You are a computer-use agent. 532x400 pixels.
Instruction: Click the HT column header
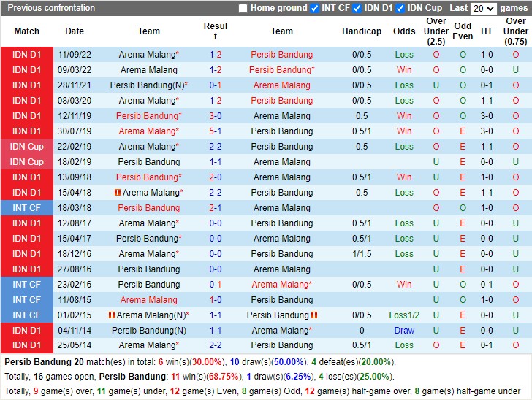click(487, 31)
